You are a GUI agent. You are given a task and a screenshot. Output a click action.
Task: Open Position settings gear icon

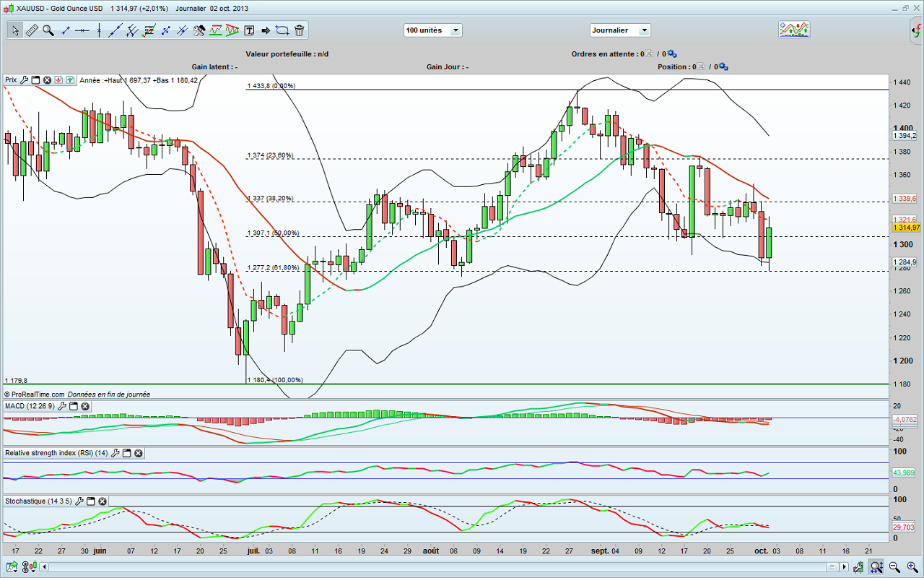tap(723, 66)
